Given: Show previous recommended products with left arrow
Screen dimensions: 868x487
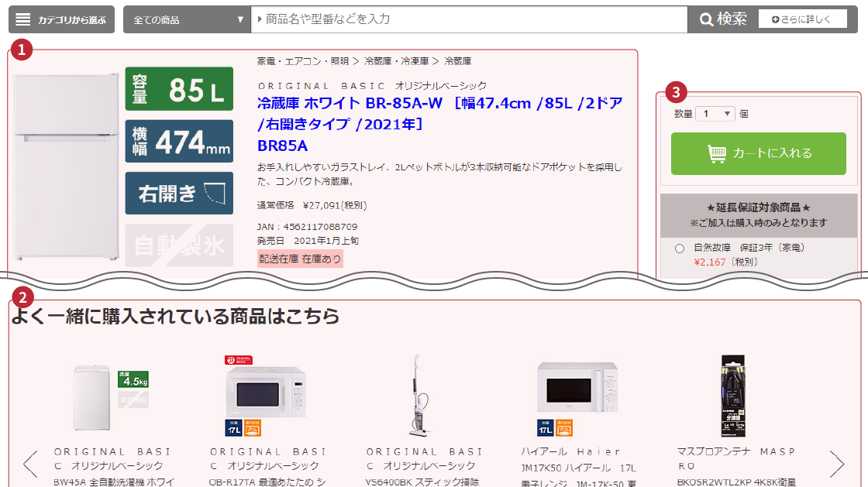Looking at the screenshot, I should (x=30, y=464).
